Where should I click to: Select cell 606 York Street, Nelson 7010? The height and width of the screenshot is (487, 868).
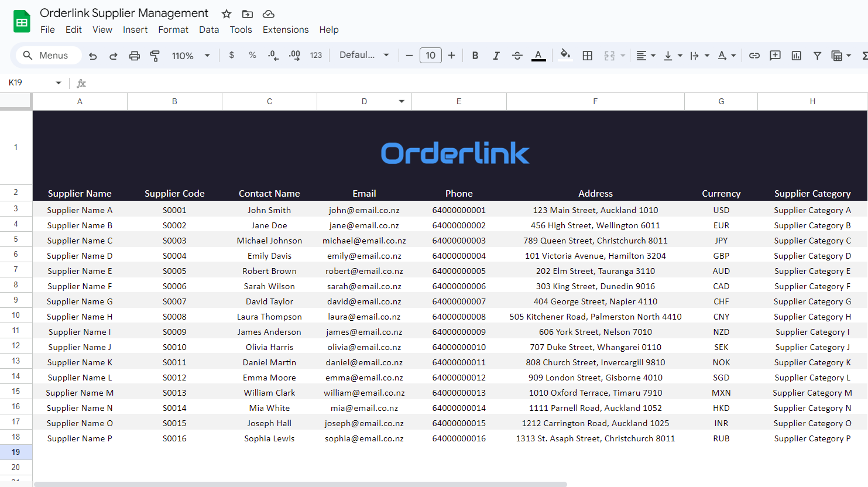tap(595, 332)
